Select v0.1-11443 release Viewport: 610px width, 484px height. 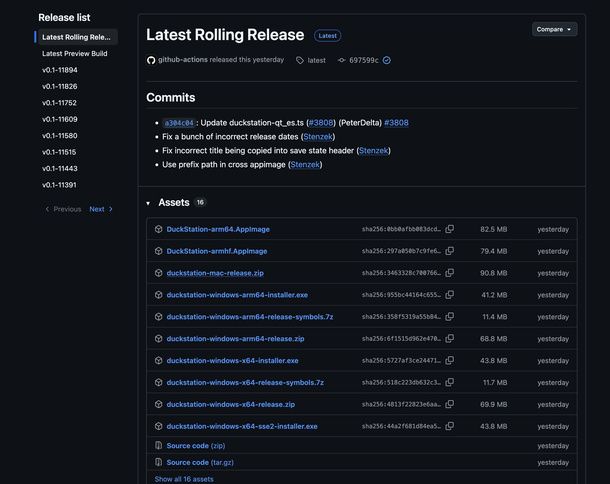pyautogui.click(x=60, y=168)
